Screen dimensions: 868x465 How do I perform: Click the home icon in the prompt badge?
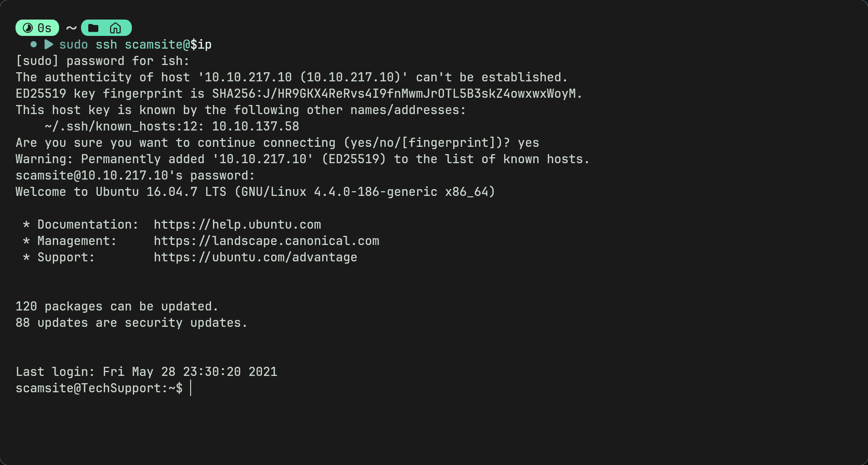point(116,28)
